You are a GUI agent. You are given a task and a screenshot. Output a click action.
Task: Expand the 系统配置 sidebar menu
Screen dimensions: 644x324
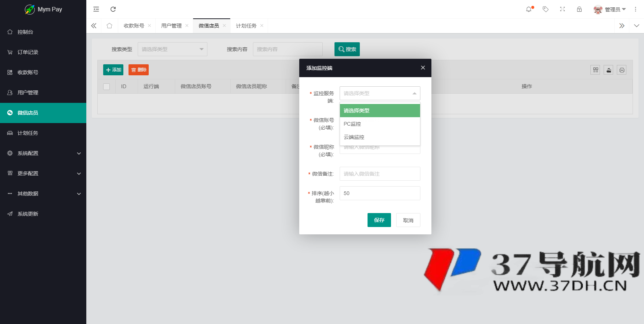click(43, 153)
